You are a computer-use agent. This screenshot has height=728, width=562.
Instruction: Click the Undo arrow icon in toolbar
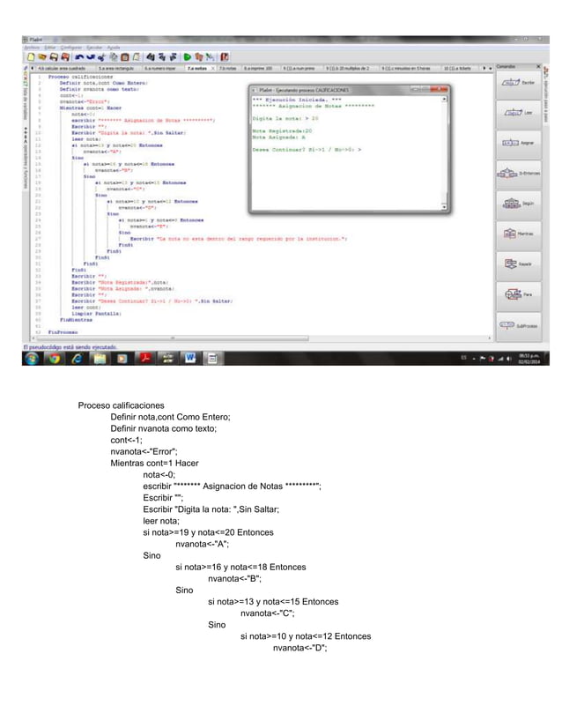[x=79, y=57]
